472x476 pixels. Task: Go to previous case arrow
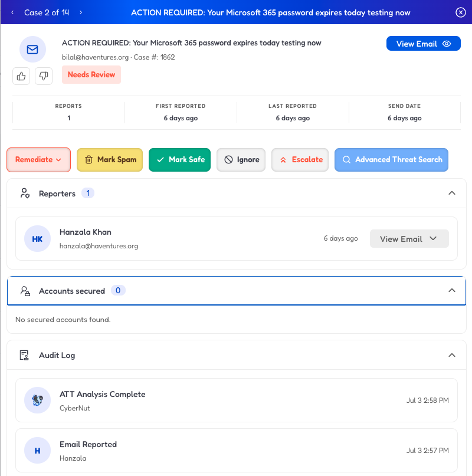click(12, 12)
